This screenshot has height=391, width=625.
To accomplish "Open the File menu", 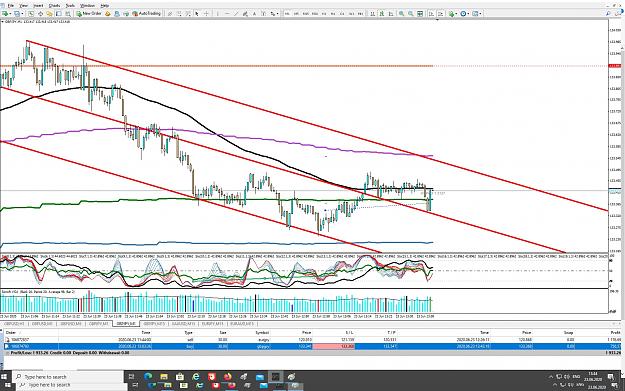I will pos(11,6).
